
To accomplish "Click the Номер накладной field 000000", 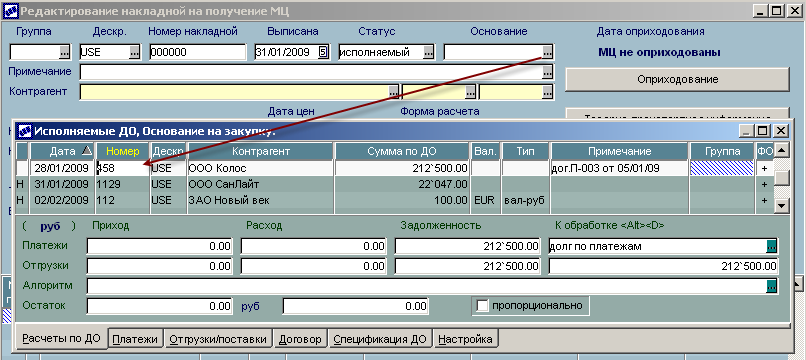I will click(x=198, y=52).
